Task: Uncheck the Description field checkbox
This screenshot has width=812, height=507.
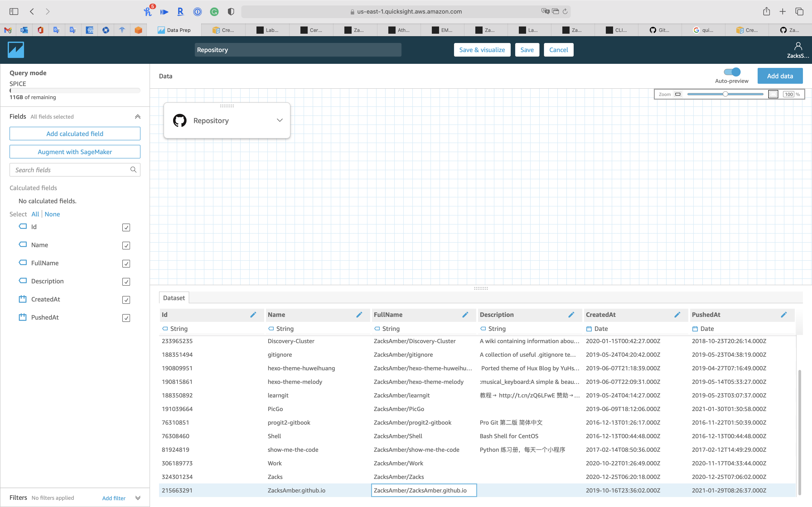Action: click(x=126, y=282)
